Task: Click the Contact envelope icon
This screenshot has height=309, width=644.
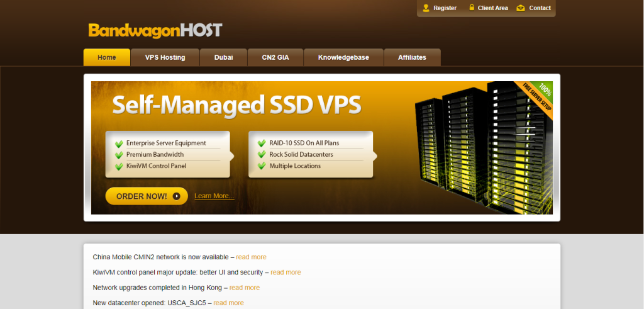Action: (521, 8)
